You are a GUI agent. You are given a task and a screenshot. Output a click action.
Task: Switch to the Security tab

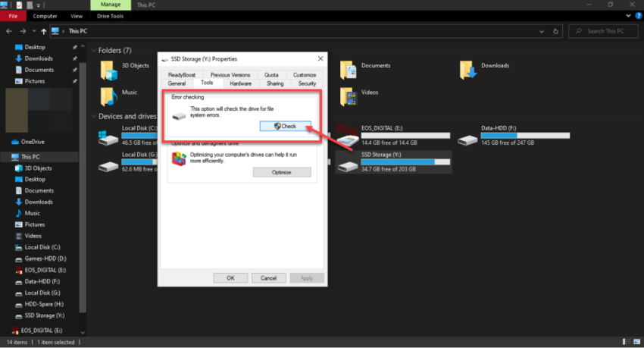[x=307, y=83]
